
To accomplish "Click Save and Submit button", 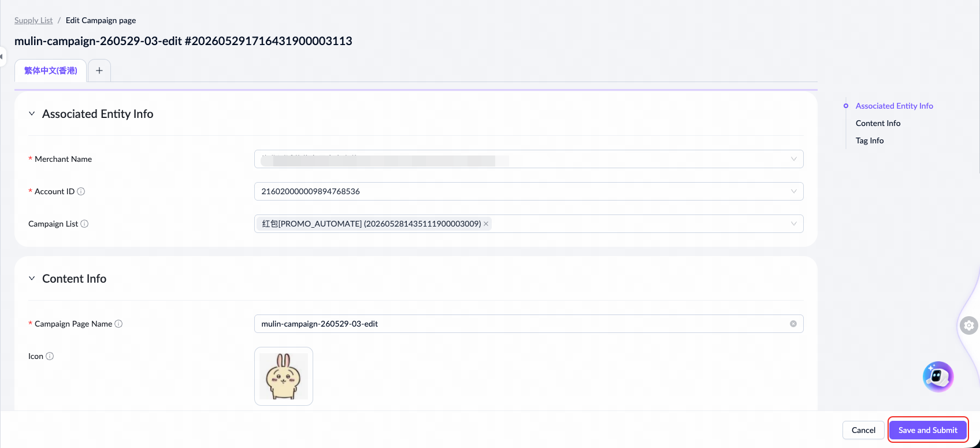I will pyautogui.click(x=928, y=430).
